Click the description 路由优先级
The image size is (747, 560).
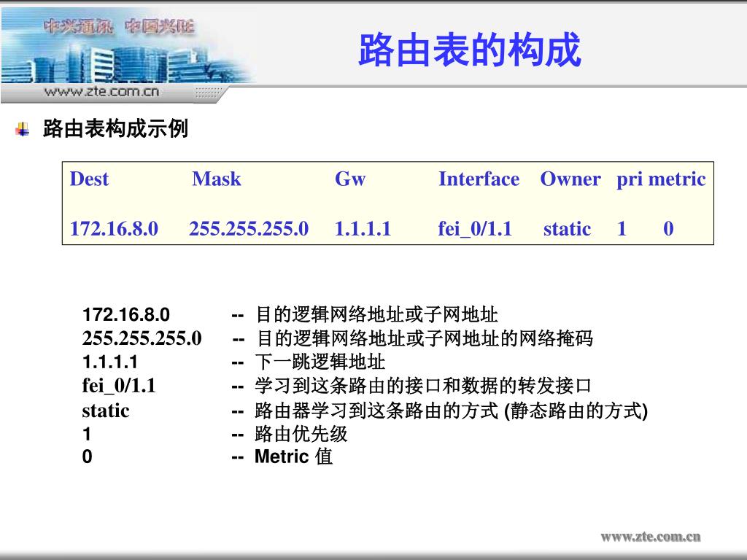point(301,434)
